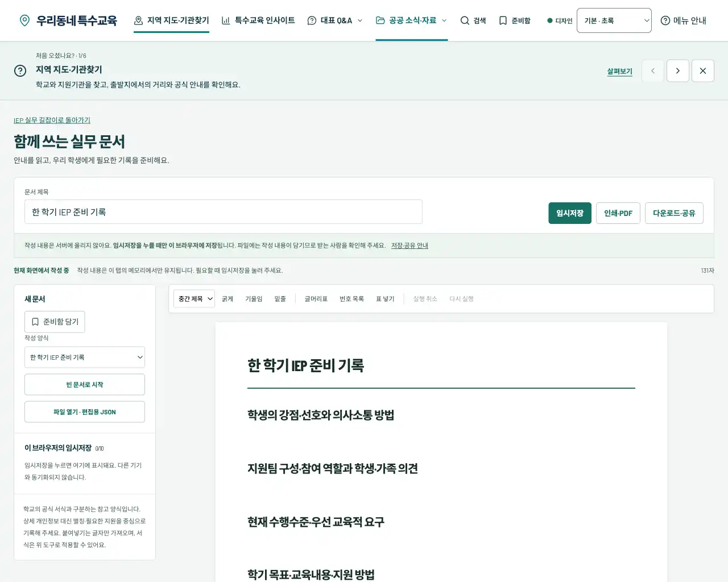This screenshot has height=582, width=728.
Task: Open the 중간 제목 heading style dropdown
Action: [195, 299]
